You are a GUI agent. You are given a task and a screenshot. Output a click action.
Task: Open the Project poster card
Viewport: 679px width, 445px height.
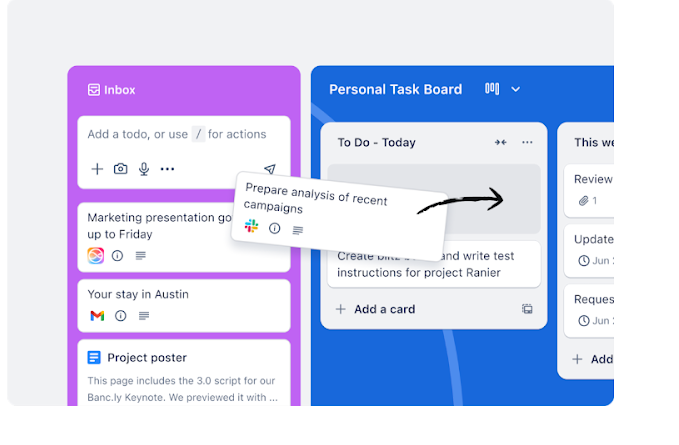coord(184,373)
